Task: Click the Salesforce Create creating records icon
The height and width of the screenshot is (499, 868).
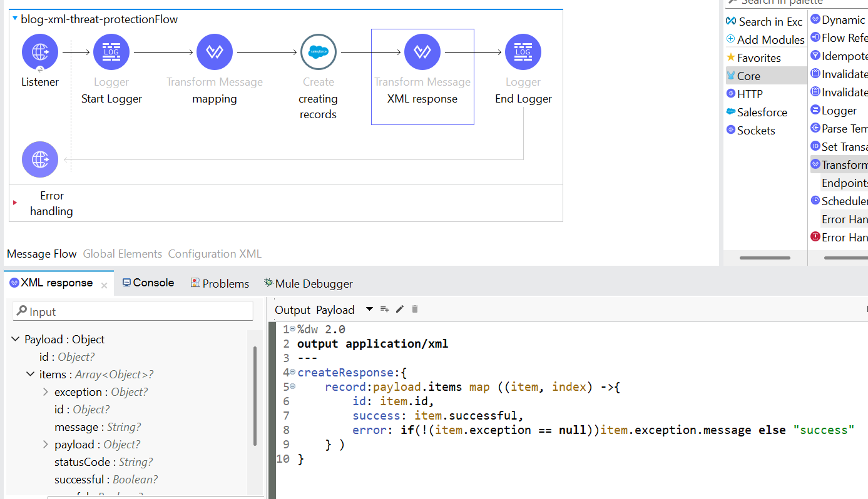Action: tap(318, 52)
